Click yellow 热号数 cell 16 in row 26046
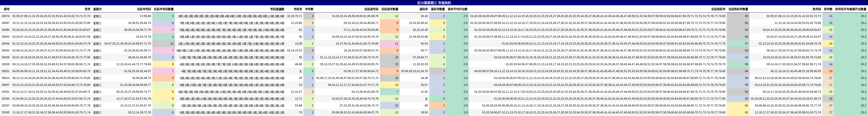This screenshot has width=868, height=116. pyautogui.click(x=828, y=44)
